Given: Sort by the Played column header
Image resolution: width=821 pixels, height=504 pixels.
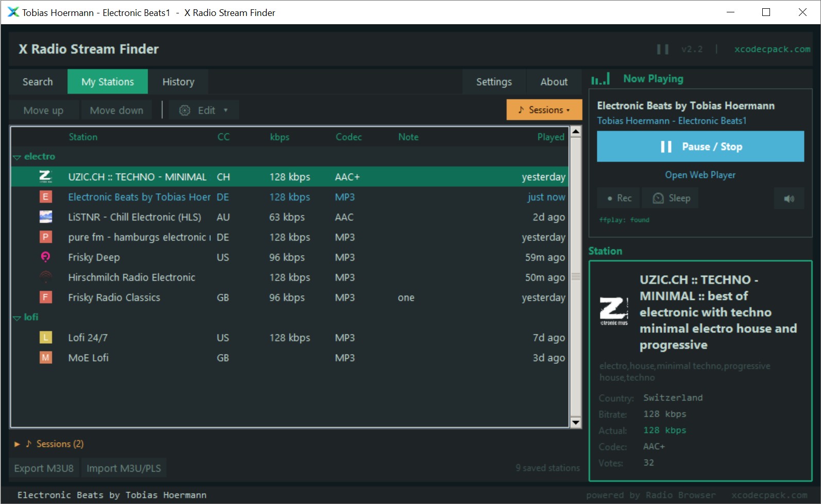Looking at the screenshot, I should click(551, 137).
